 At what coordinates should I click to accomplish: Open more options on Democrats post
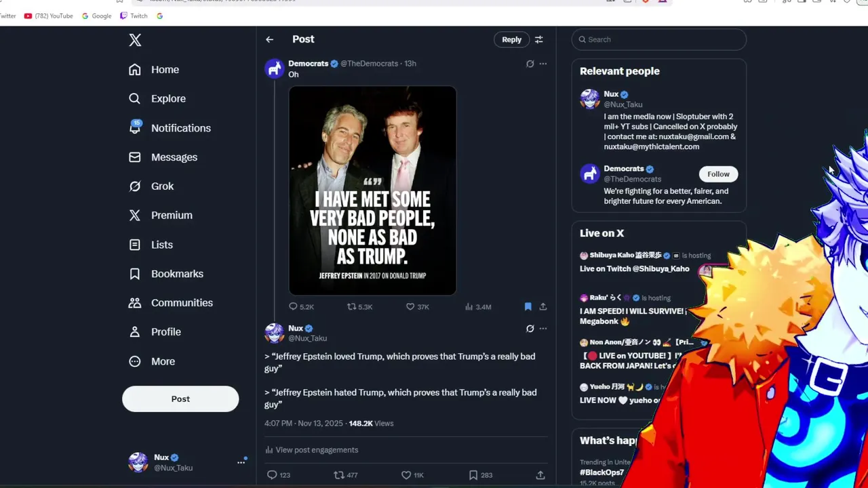pyautogui.click(x=543, y=64)
